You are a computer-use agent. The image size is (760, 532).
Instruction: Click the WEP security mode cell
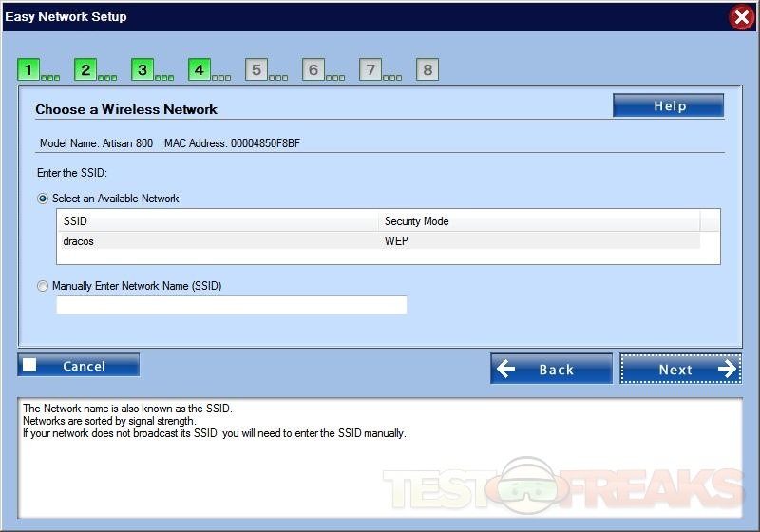[539, 241]
